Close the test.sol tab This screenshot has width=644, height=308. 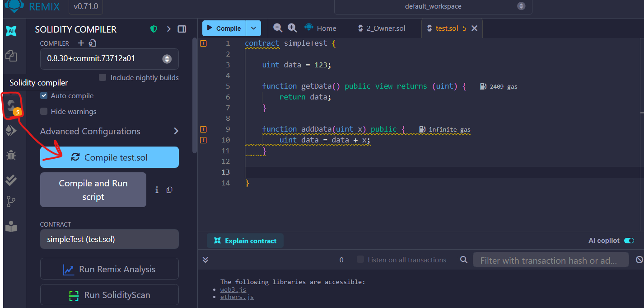click(474, 28)
